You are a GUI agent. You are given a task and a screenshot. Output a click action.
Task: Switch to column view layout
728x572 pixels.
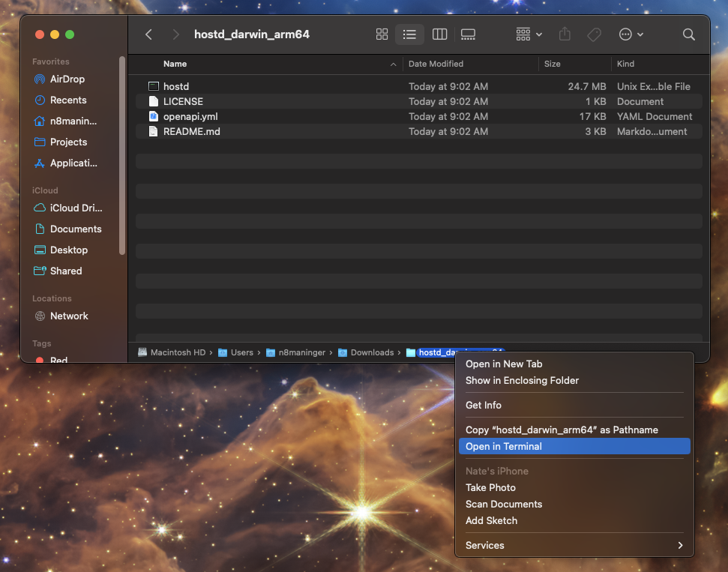coord(440,34)
